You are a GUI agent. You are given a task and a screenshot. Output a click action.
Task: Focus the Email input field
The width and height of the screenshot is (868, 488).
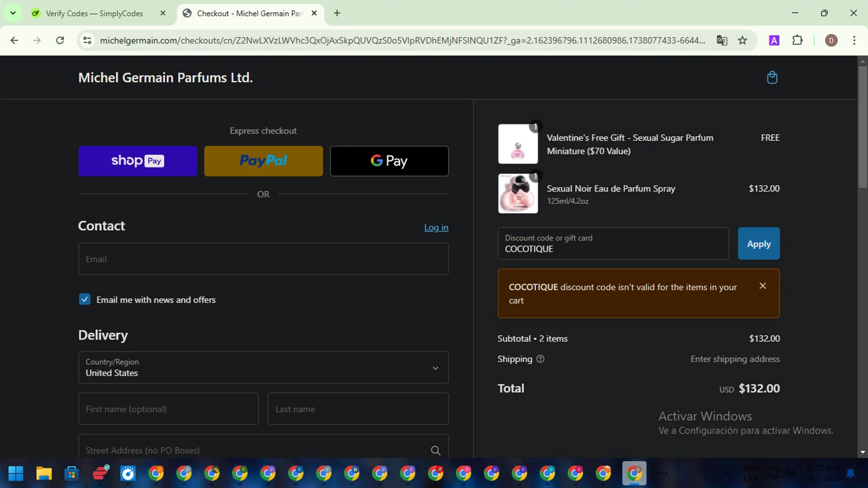[x=263, y=259]
